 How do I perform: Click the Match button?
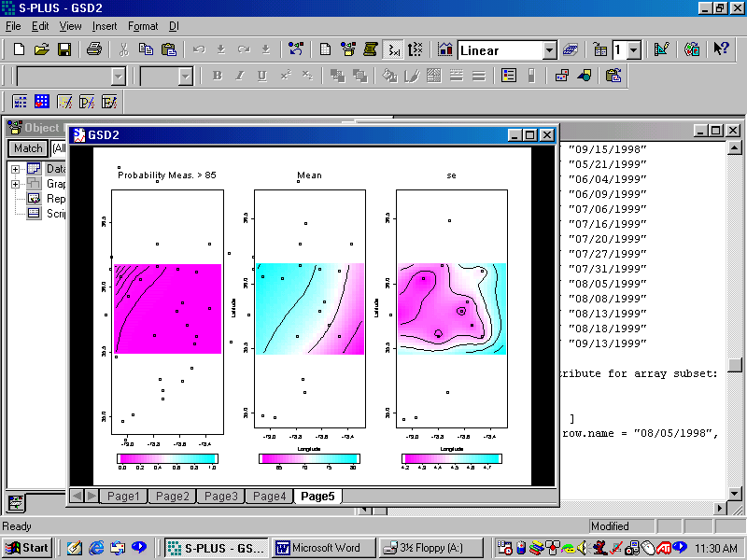click(28, 148)
